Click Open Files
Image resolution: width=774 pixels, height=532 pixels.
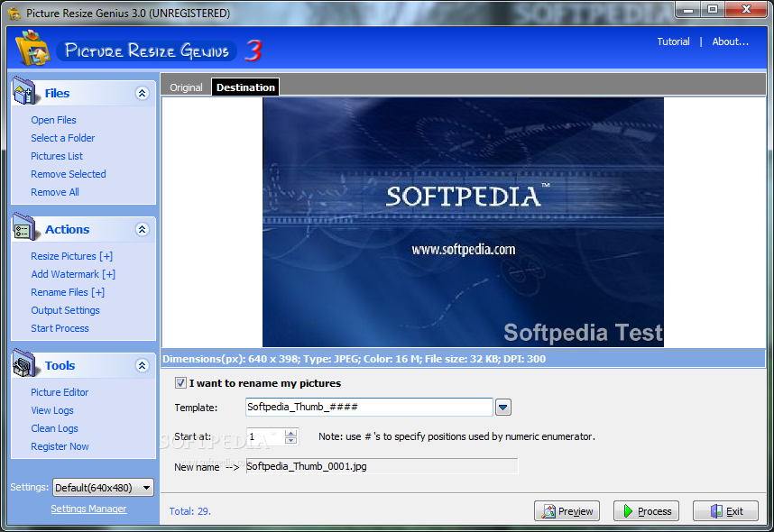tap(53, 120)
